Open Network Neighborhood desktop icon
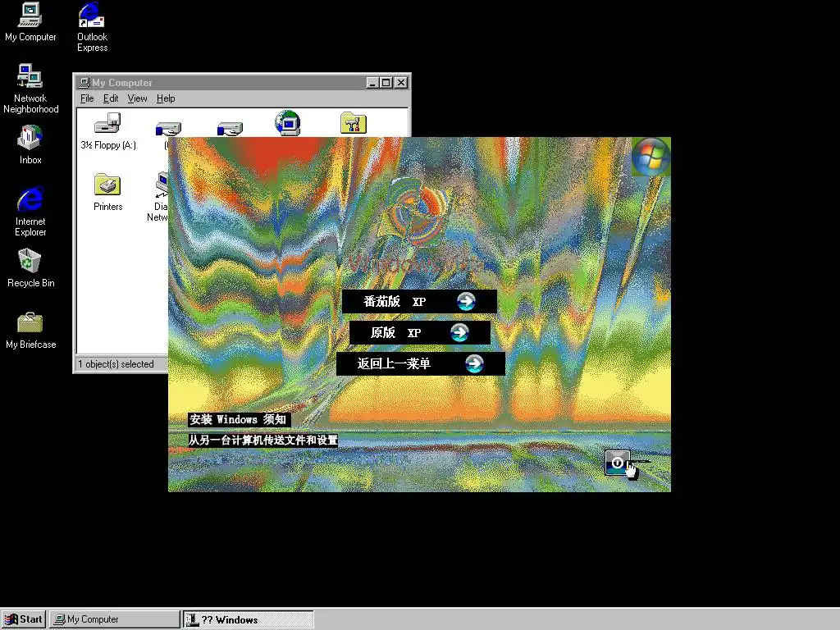 pyautogui.click(x=30, y=89)
